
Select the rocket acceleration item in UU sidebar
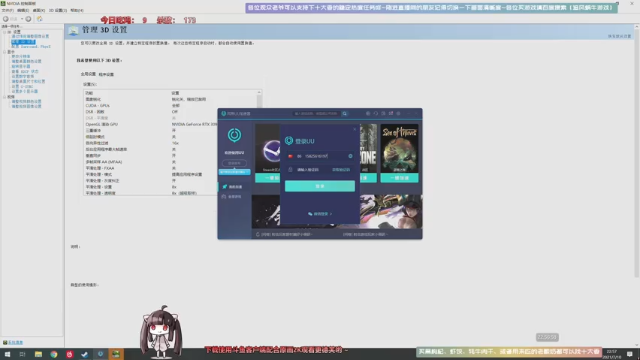pos(234,187)
